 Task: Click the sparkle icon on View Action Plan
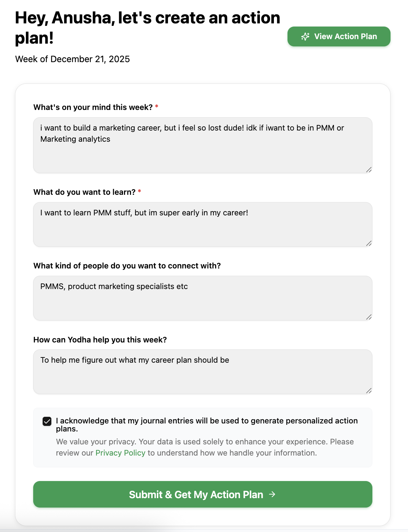point(305,37)
